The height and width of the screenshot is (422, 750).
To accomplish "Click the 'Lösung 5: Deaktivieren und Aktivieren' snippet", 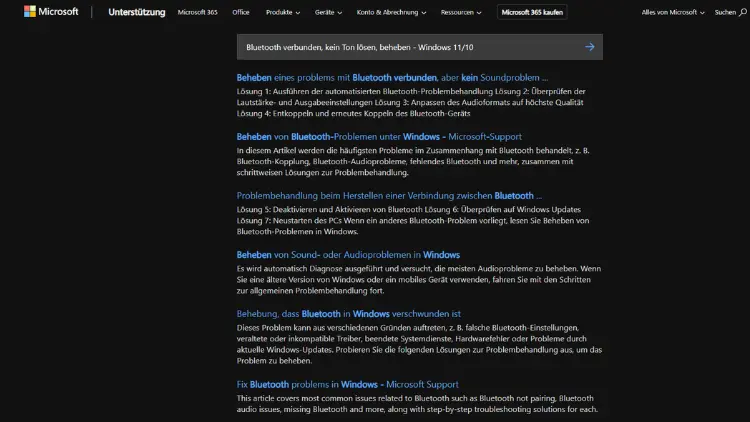I will pos(413,221).
